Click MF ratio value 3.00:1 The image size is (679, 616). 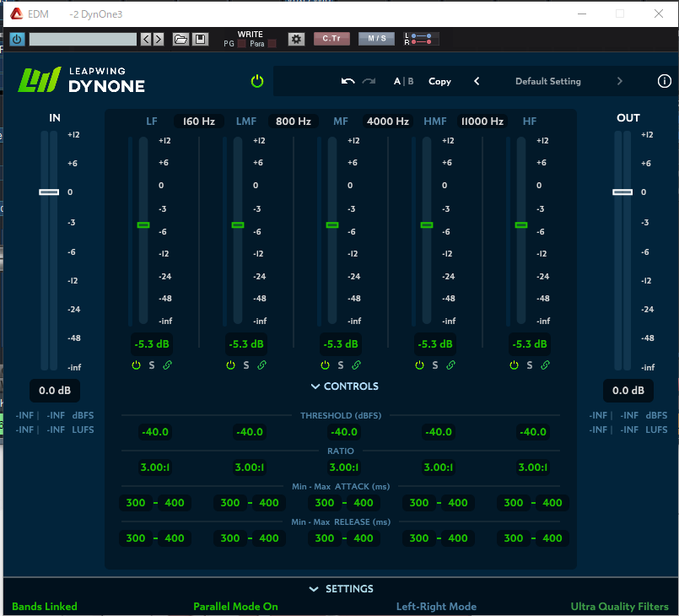coord(344,467)
